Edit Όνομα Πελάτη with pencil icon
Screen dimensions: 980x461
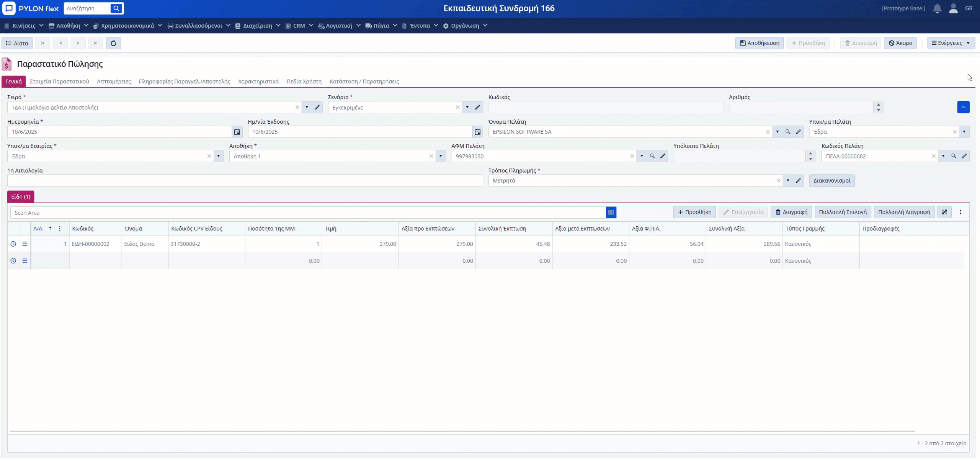point(798,132)
